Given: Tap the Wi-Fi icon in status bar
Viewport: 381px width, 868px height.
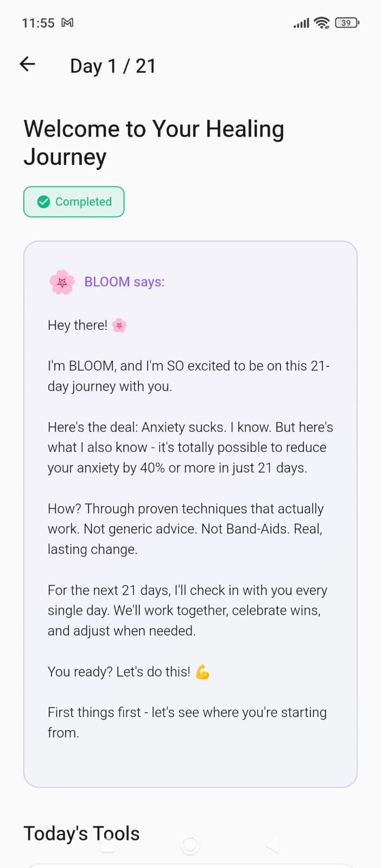Looking at the screenshot, I should tap(322, 23).
